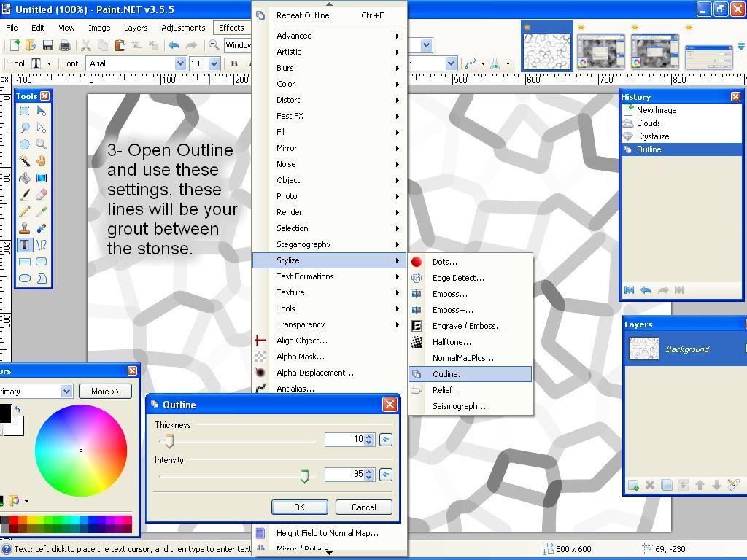747x560 pixels.
Task: Click the More >> button in Colors
Action: coord(105,392)
